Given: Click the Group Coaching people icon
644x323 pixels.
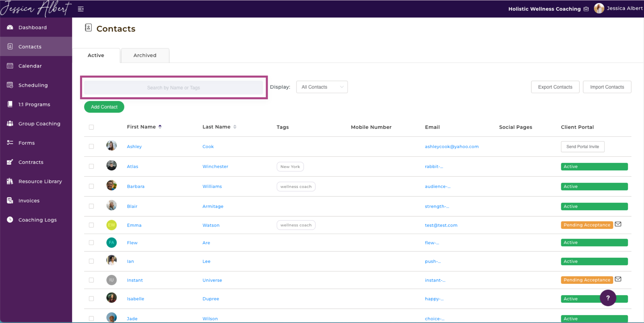Looking at the screenshot, I should (10, 123).
